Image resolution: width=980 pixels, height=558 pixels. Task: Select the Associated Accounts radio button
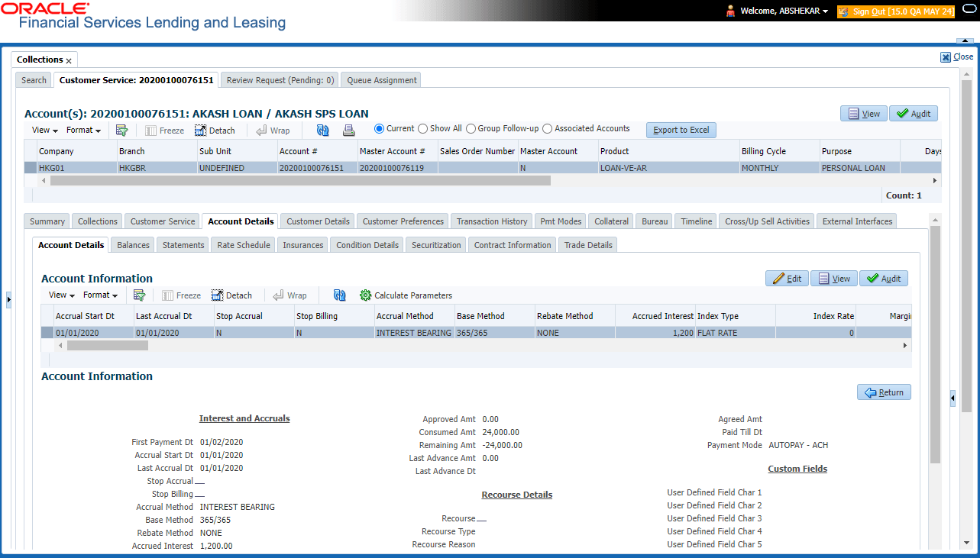click(547, 129)
